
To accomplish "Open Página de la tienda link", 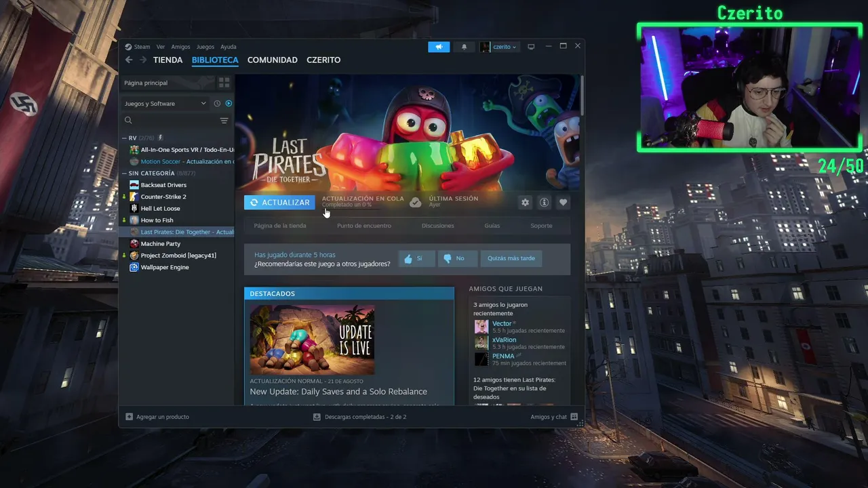I will pyautogui.click(x=280, y=226).
